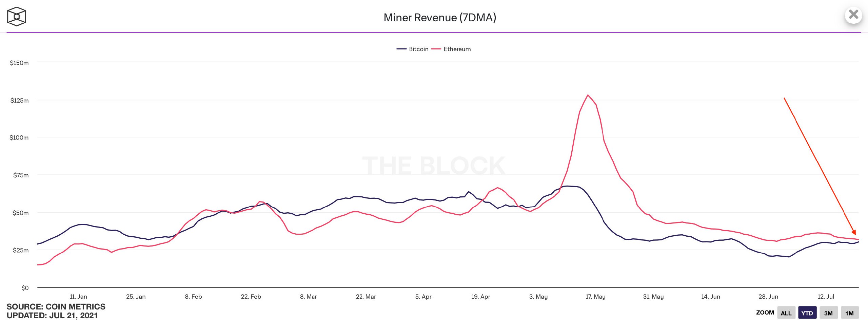
Task: Click The Block cube logo
Action: 16,16
